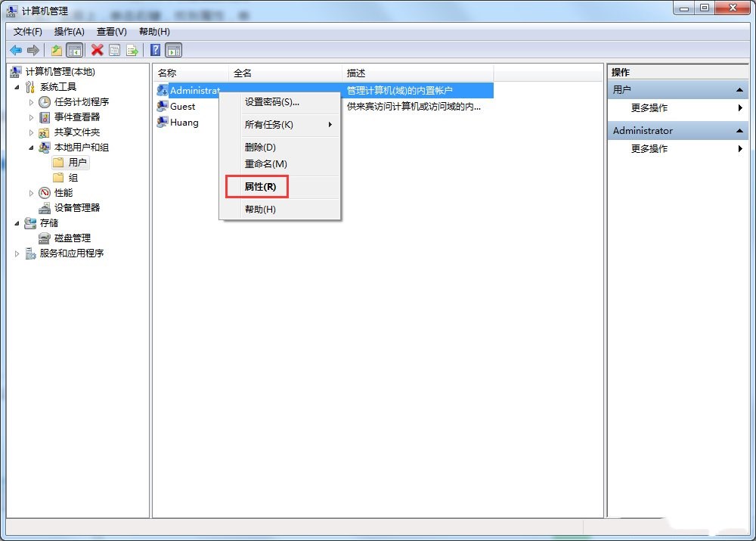Click the 组 folder icon
This screenshot has height=541, width=756.
coord(58,178)
